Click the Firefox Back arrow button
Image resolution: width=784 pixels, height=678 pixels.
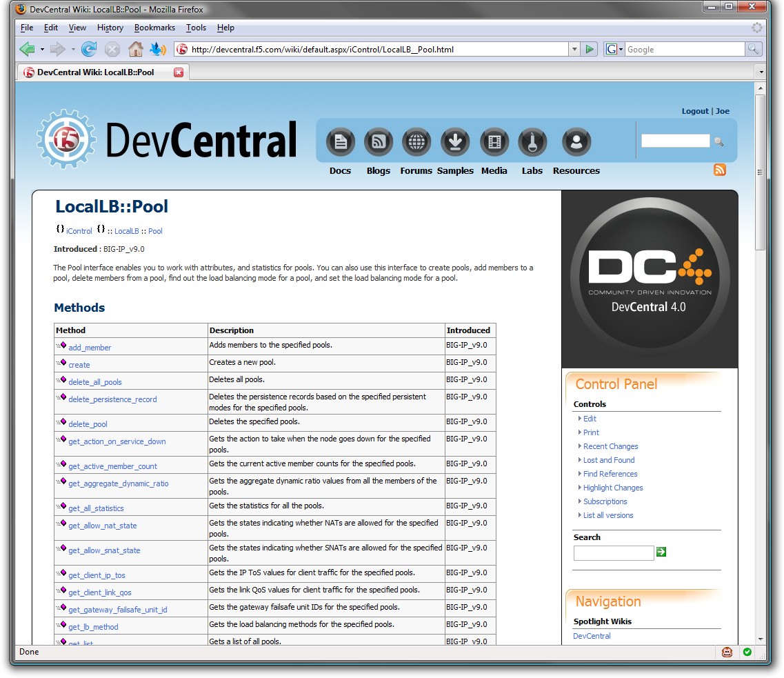(x=27, y=49)
